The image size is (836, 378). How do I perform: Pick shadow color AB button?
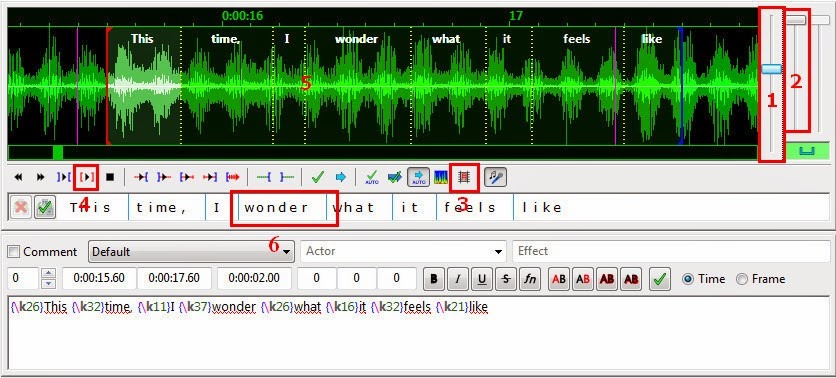[631, 279]
